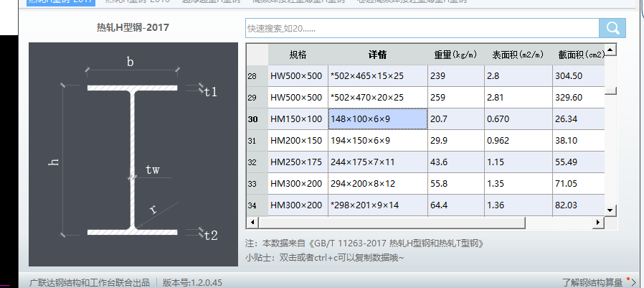Viewport: 644px width, 288px height.
Task: Select the section area cell 82.03
Action: pyautogui.click(x=578, y=205)
